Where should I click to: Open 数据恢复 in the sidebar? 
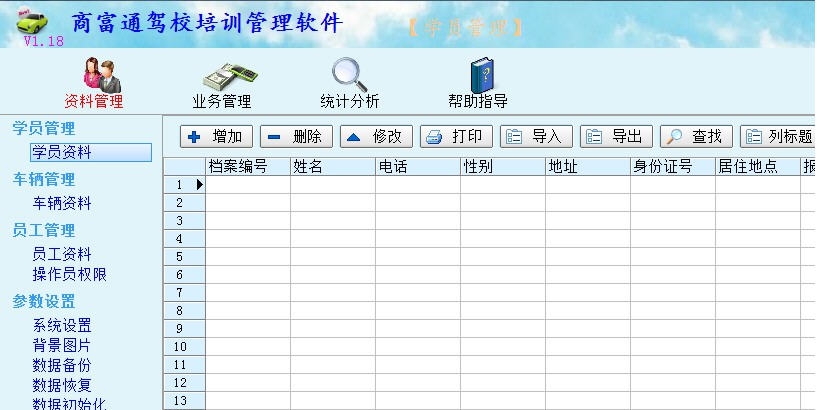(62, 385)
